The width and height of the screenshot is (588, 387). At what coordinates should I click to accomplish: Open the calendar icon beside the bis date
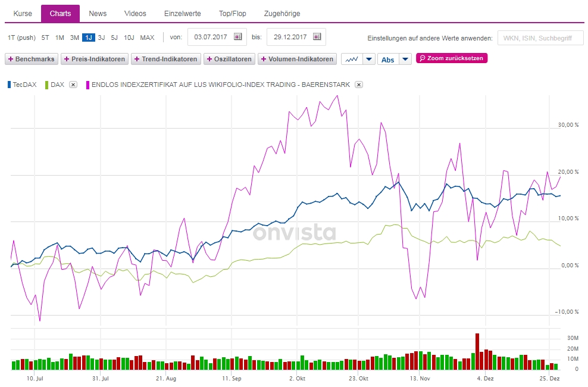[x=317, y=37]
